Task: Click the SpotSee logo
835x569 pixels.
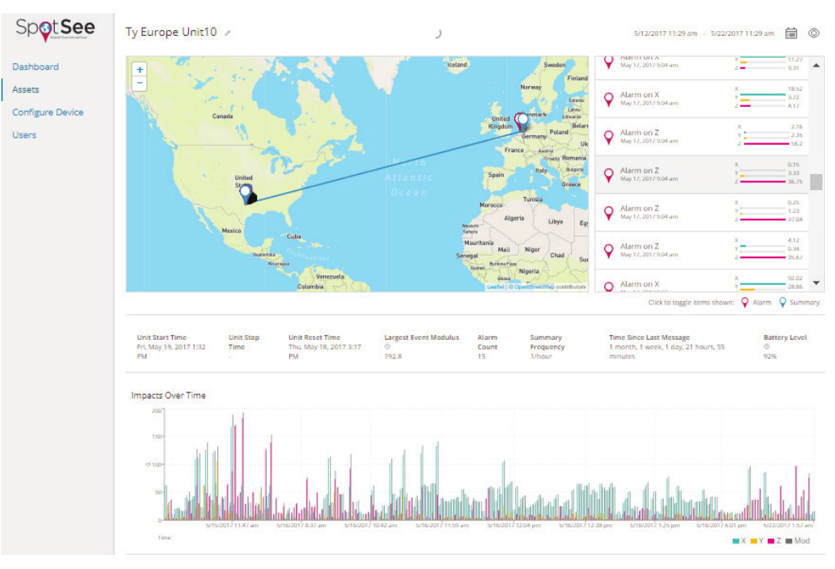Action: click(x=55, y=29)
